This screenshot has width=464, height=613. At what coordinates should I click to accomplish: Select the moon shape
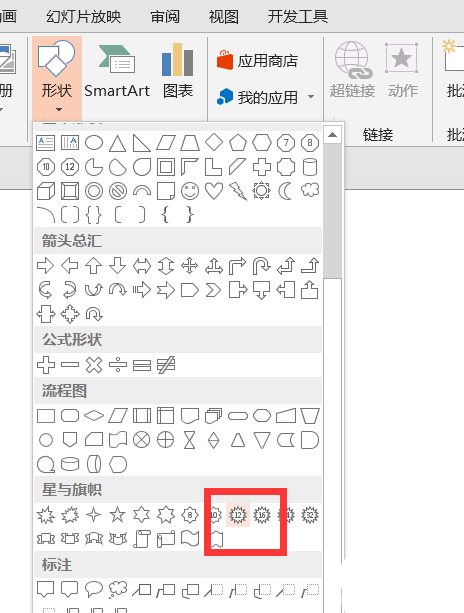(285, 191)
